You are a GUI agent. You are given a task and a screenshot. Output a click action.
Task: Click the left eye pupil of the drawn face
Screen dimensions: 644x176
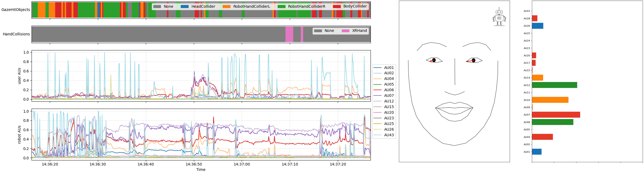click(434, 60)
